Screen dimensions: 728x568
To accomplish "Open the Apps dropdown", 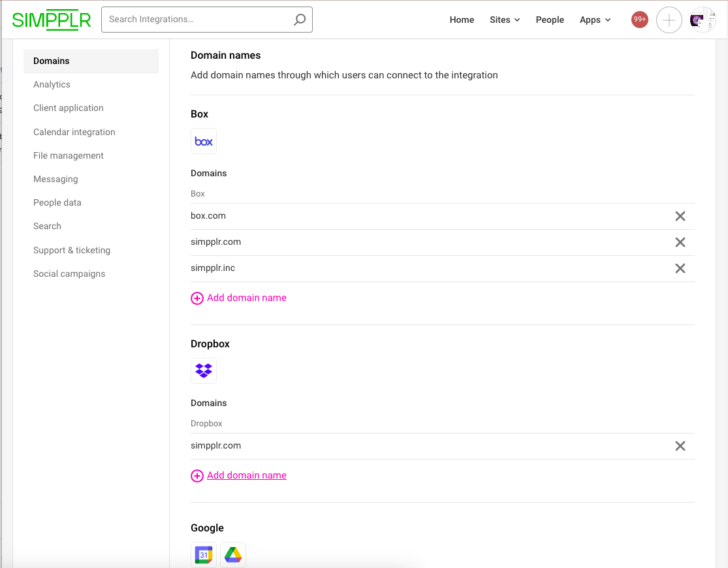I will pos(594,20).
